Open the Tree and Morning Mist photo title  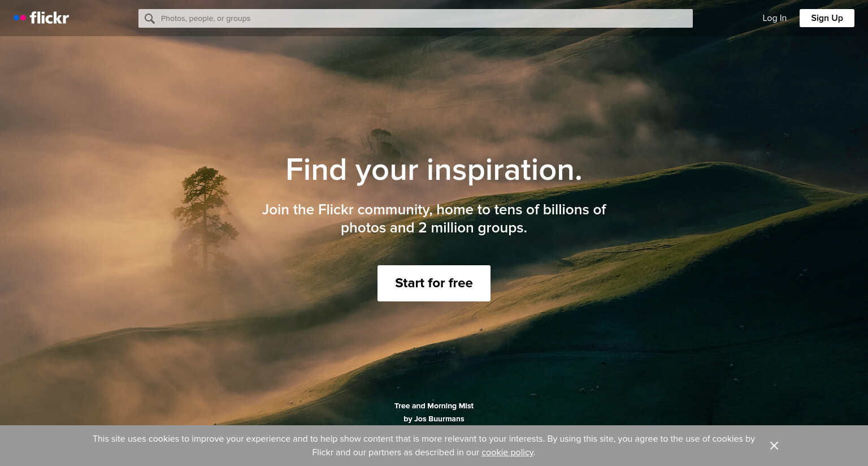coord(434,406)
